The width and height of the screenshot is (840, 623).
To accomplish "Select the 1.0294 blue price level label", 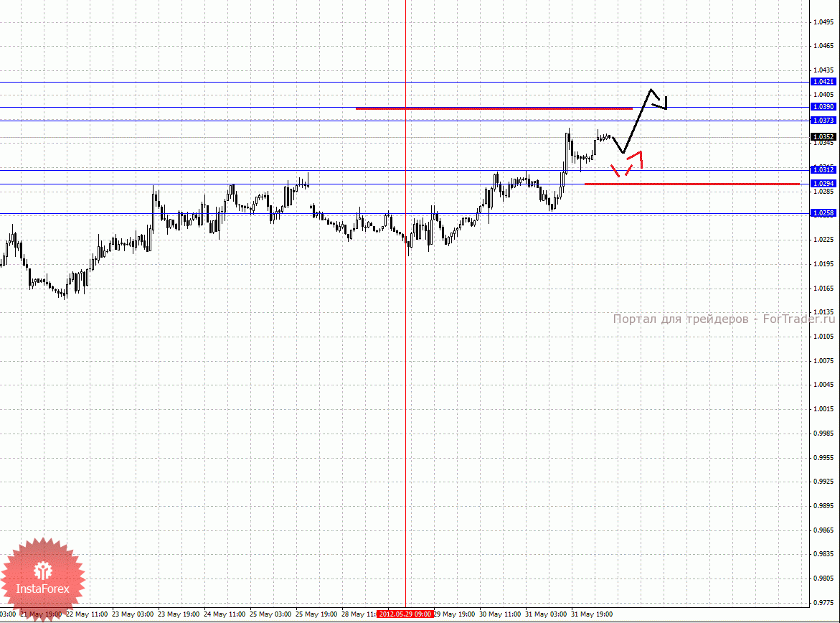I will pos(824,183).
